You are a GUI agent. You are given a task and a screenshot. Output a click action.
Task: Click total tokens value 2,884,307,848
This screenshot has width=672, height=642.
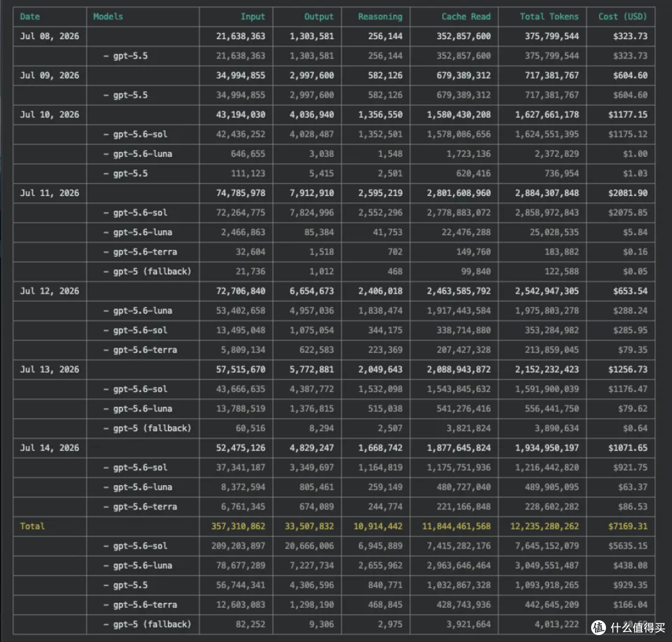[547, 193]
